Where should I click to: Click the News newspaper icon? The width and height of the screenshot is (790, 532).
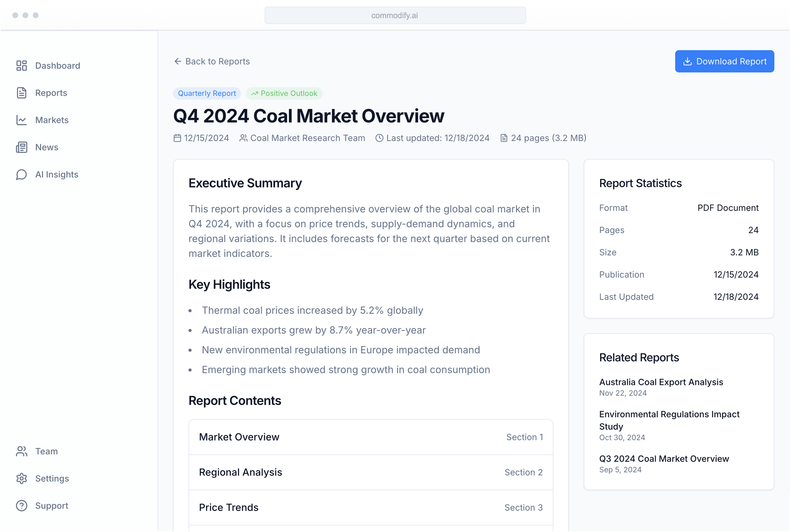[21, 147]
